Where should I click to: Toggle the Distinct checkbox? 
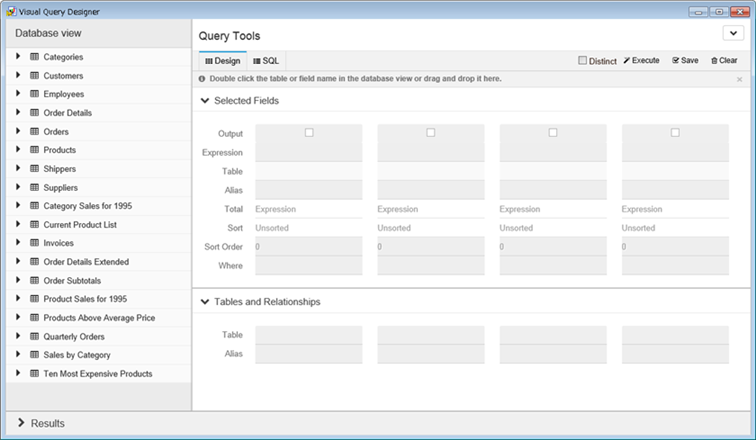tap(582, 60)
